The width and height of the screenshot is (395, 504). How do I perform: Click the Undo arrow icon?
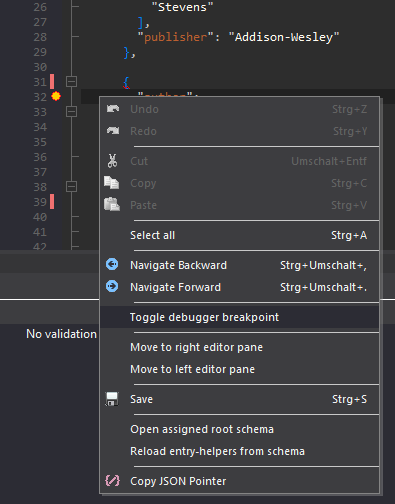[x=113, y=109]
